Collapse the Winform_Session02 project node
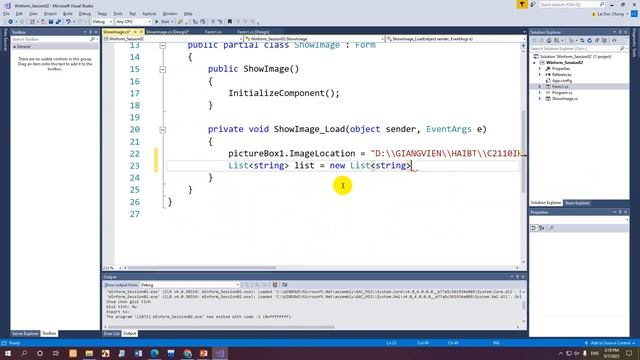The image size is (640, 360). 534,63
